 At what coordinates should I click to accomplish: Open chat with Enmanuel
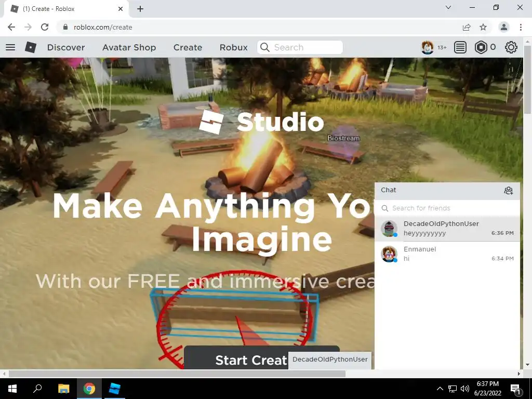(x=447, y=254)
